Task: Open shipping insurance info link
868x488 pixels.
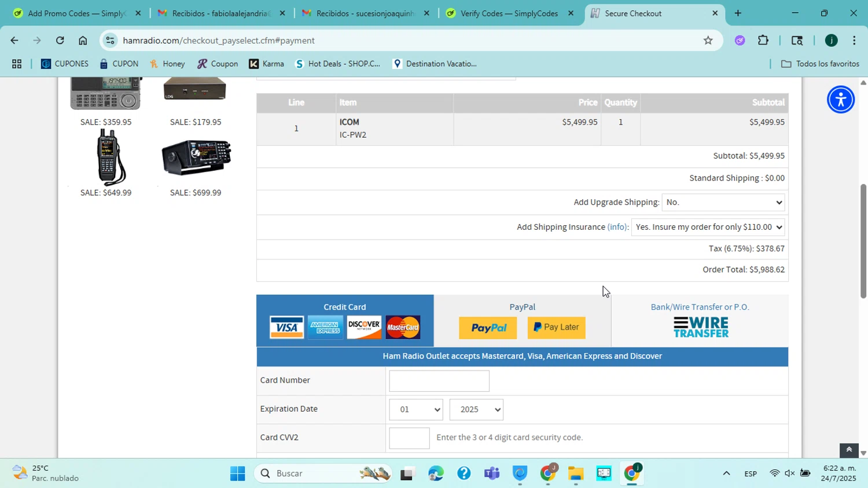Action: [617, 227]
